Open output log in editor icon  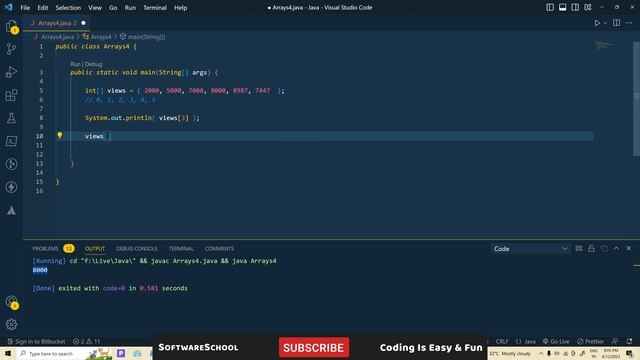604,249
